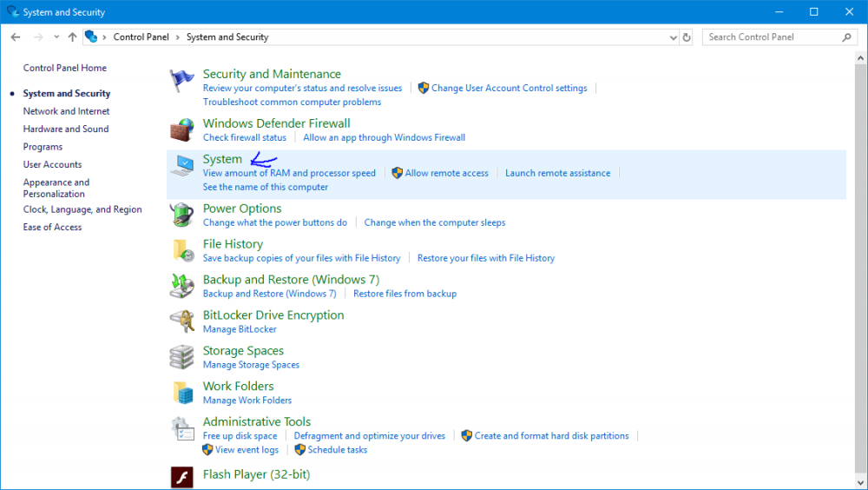
Task: Click shield icon beside Allow remote access
Action: pyautogui.click(x=397, y=173)
